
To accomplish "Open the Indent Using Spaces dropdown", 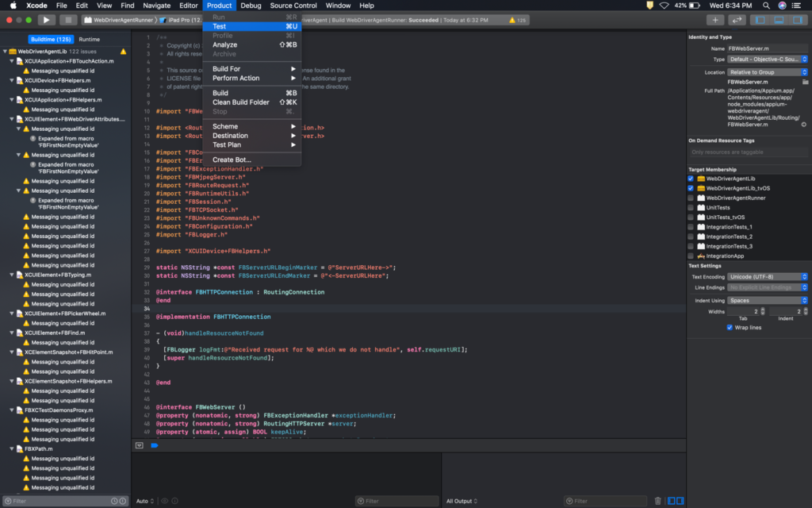I will (x=767, y=301).
